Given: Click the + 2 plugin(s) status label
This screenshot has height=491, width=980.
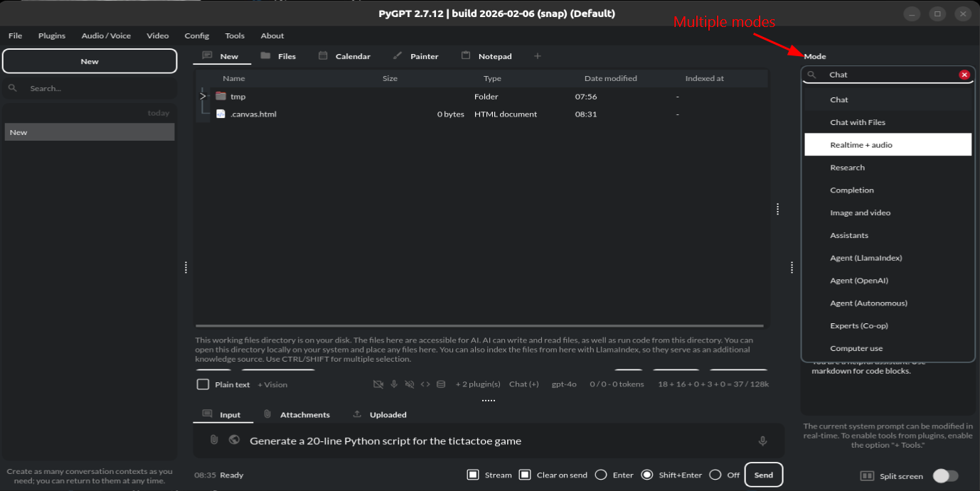Looking at the screenshot, I should coord(478,384).
